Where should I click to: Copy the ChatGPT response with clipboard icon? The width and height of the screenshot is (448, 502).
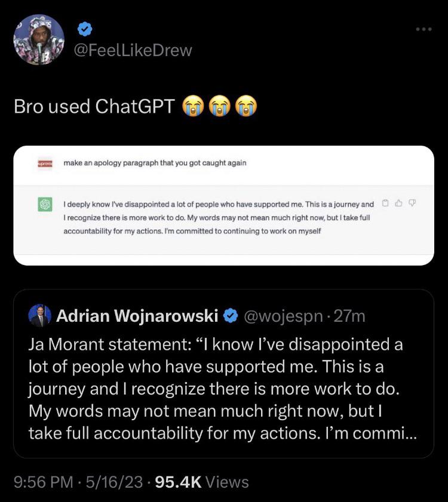(x=385, y=203)
